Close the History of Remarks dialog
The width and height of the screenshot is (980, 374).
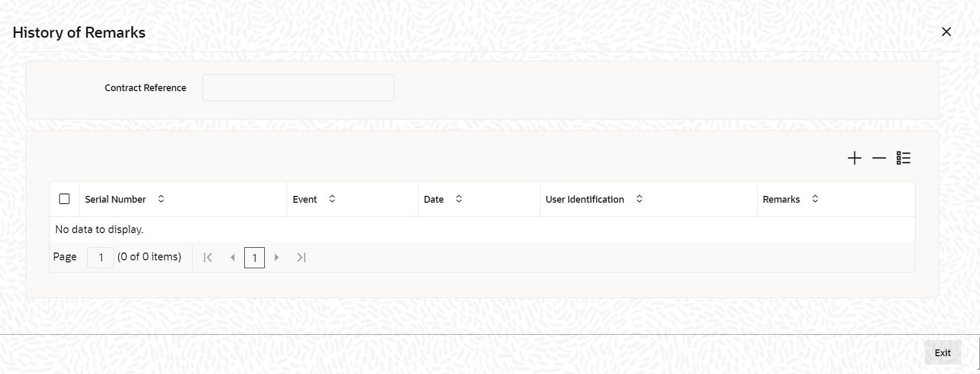click(947, 32)
